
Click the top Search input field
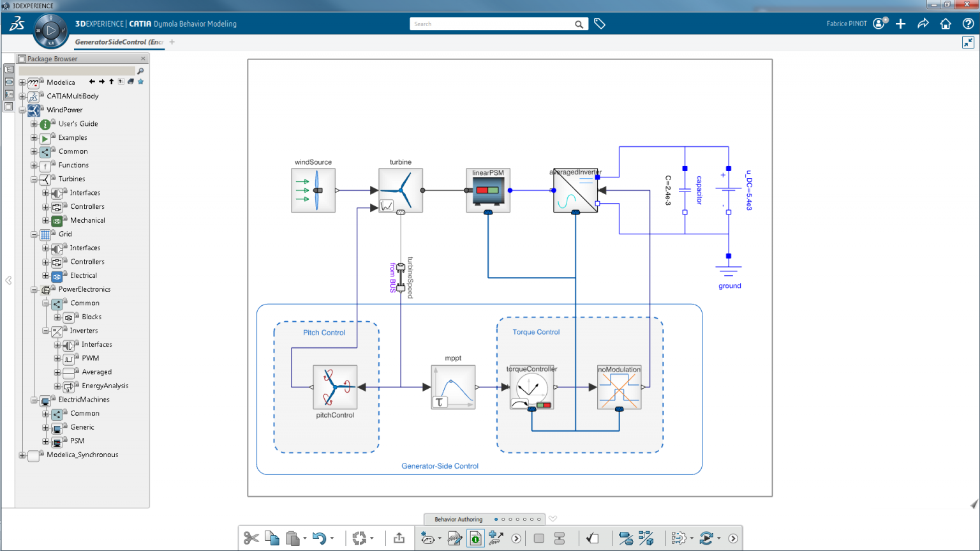pyautogui.click(x=491, y=24)
